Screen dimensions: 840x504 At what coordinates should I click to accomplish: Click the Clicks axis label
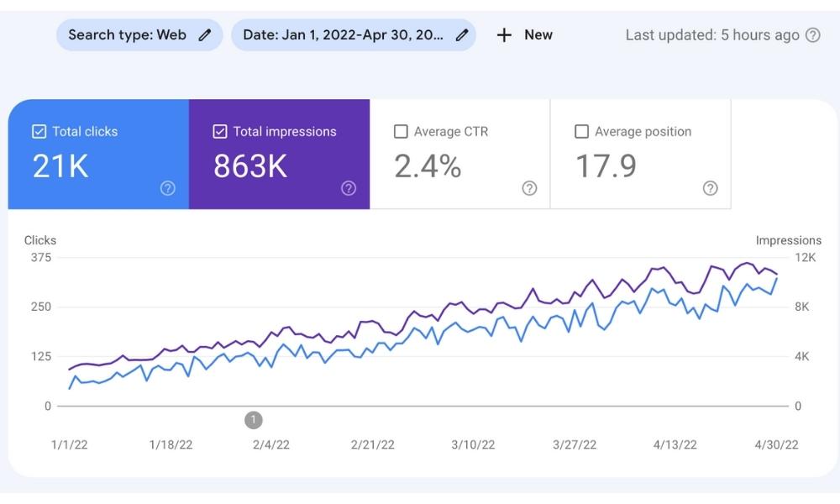click(x=40, y=240)
